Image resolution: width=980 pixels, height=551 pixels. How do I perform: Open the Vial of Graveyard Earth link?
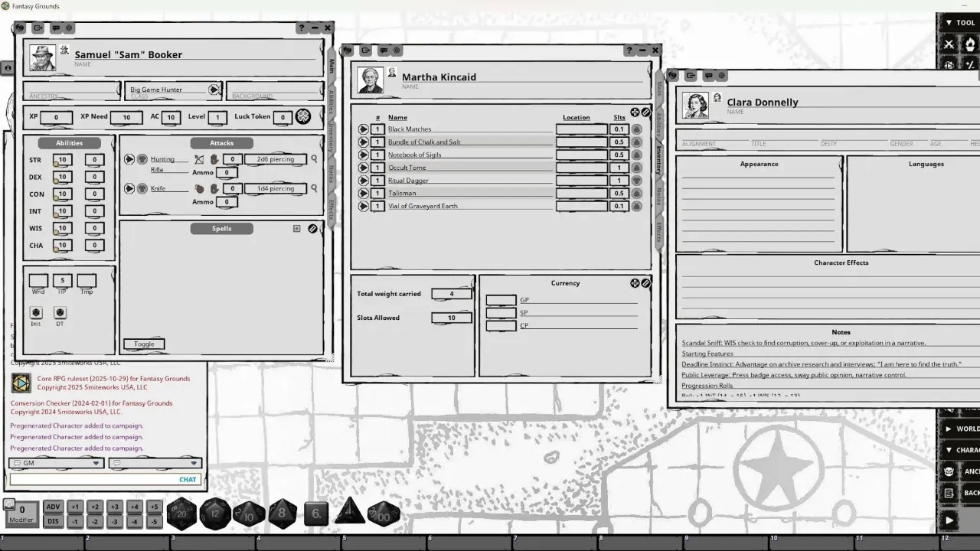(363, 206)
